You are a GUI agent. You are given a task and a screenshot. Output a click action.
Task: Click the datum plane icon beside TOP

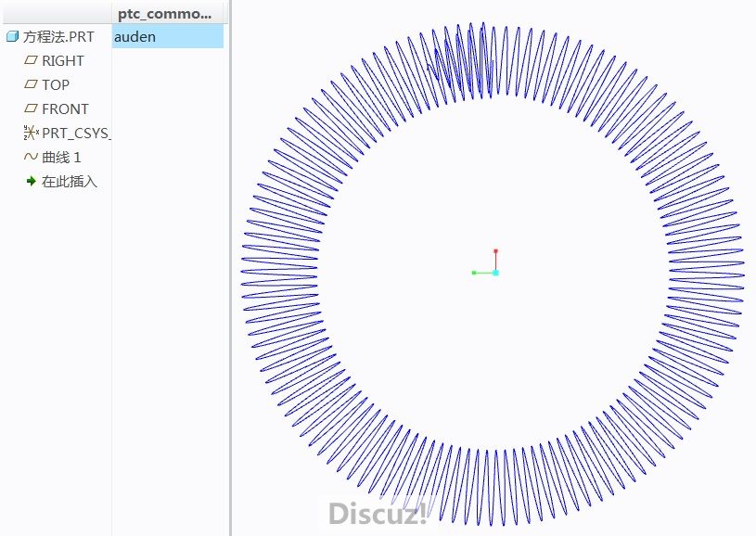[31, 84]
